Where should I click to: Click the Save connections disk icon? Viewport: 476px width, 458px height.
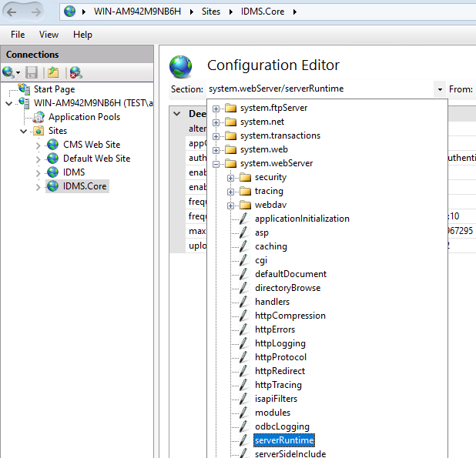32,72
